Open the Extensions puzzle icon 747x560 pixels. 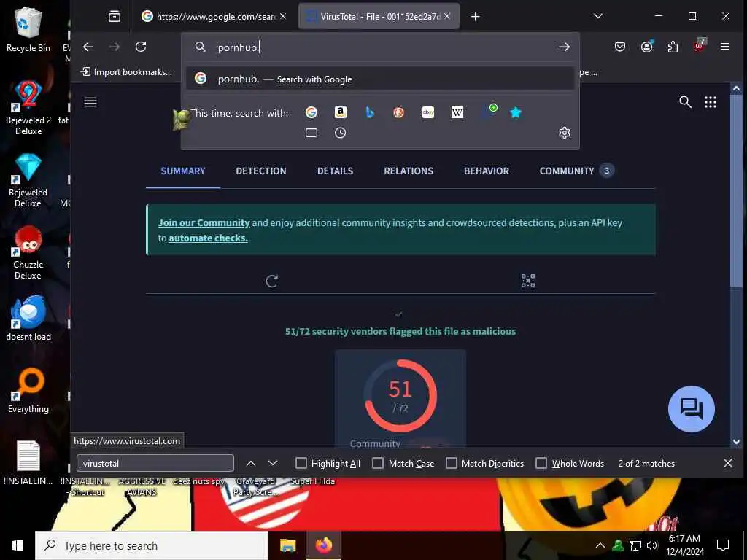(x=673, y=47)
